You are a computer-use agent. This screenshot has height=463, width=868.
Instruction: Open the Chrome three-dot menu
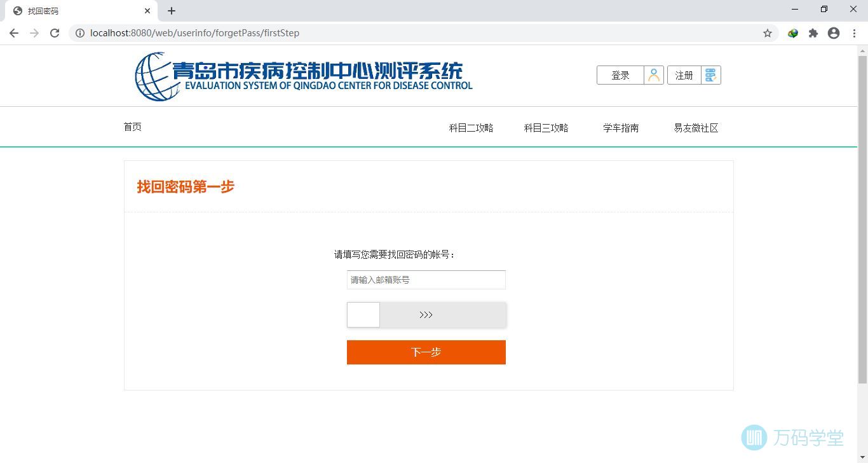pos(854,33)
